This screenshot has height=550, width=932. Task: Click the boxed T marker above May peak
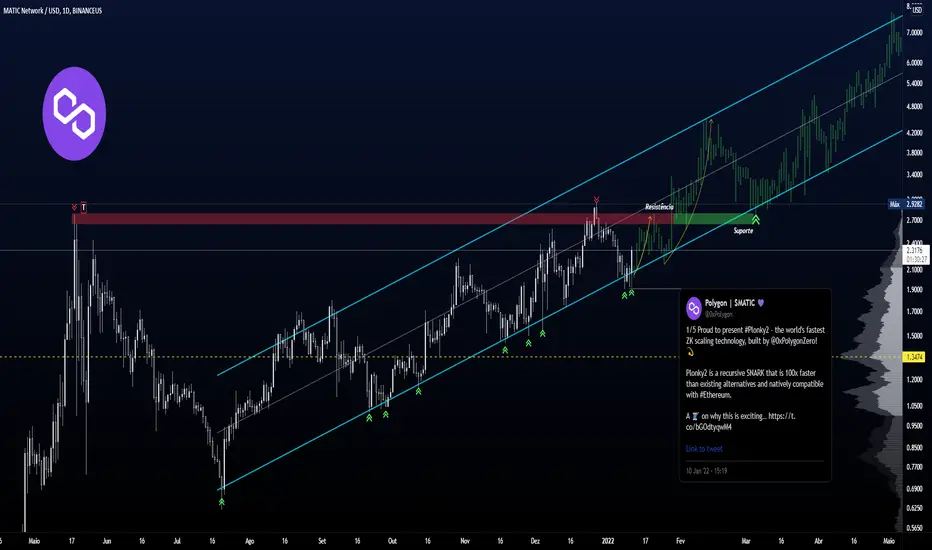(84, 208)
